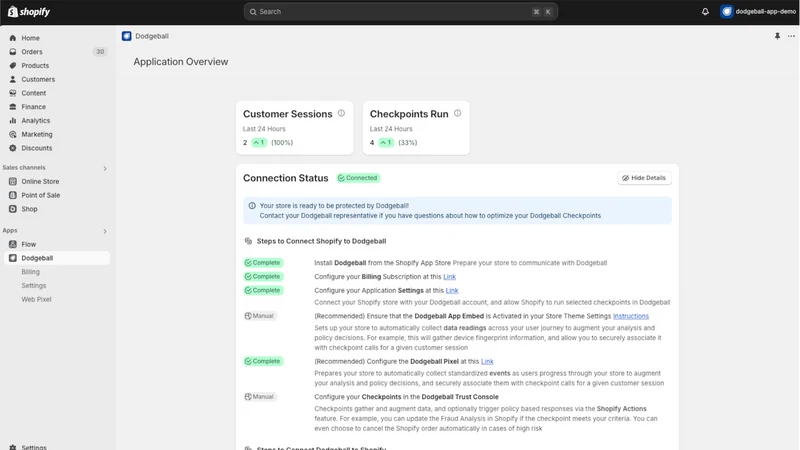The height and width of the screenshot is (450, 800).
Task: Open the dodgeball-app-demo account menu
Action: click(x=758, y=11)
